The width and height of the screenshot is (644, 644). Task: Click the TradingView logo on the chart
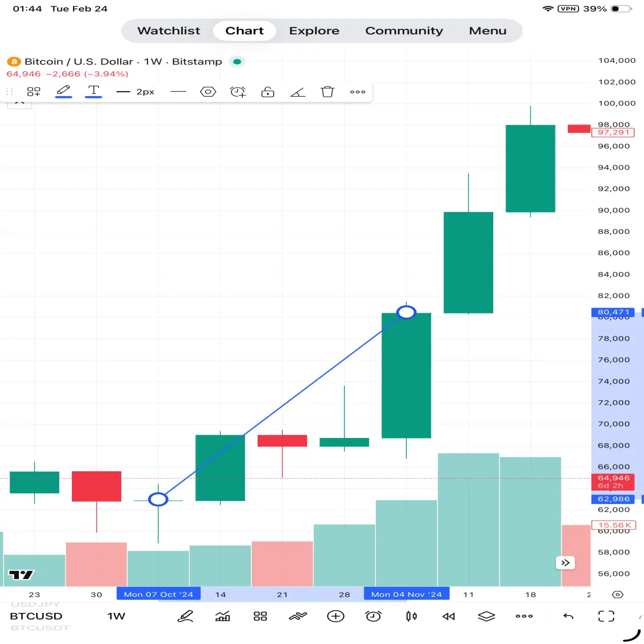coord(21,575)
